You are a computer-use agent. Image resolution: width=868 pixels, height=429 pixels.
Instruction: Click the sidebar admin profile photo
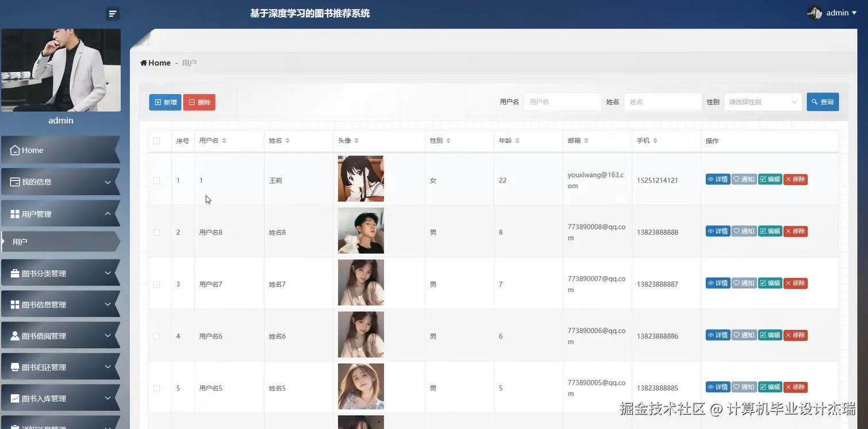point(61,70)
